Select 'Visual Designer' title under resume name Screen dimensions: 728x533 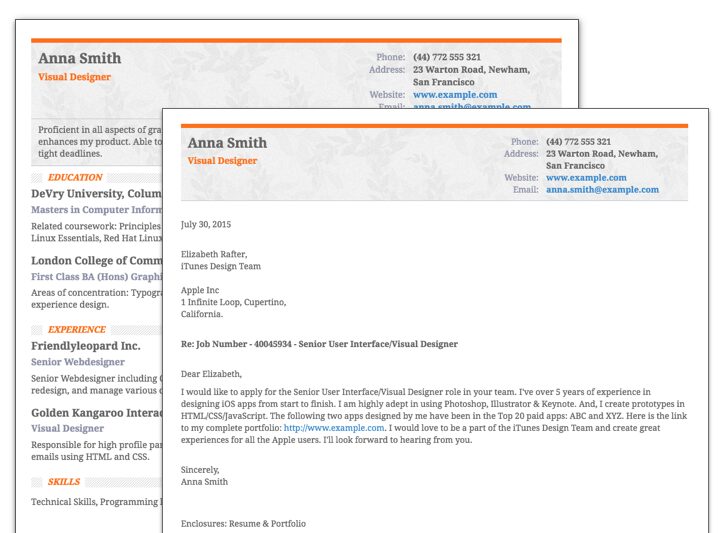click(x=75, y=77)
